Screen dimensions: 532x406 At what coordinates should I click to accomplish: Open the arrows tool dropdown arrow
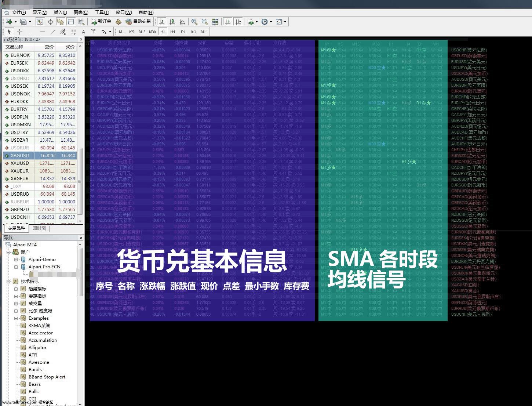coord(110,32)
